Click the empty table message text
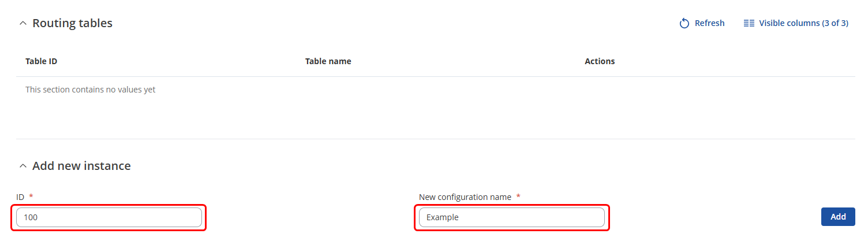This screenshot has width=868, height=241. point(90,90)
